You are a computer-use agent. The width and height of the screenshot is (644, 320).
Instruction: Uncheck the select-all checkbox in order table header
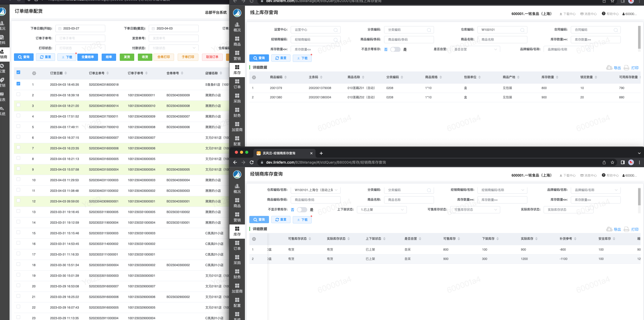(18, 72)
